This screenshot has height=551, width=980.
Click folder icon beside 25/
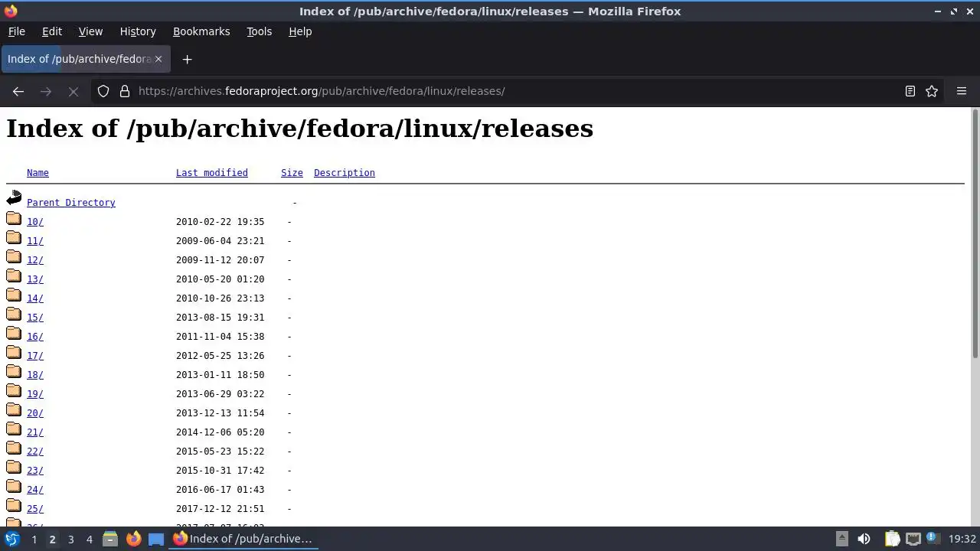click(14, 506)
